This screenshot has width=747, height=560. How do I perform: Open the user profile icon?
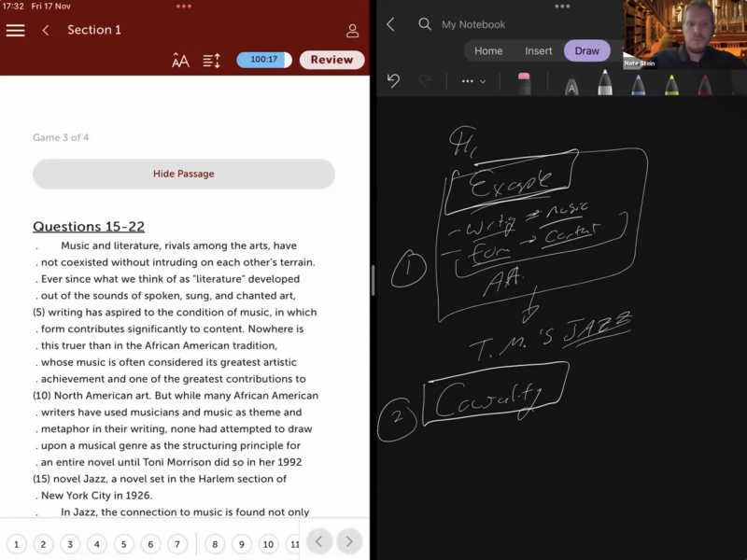pos(352,30)
